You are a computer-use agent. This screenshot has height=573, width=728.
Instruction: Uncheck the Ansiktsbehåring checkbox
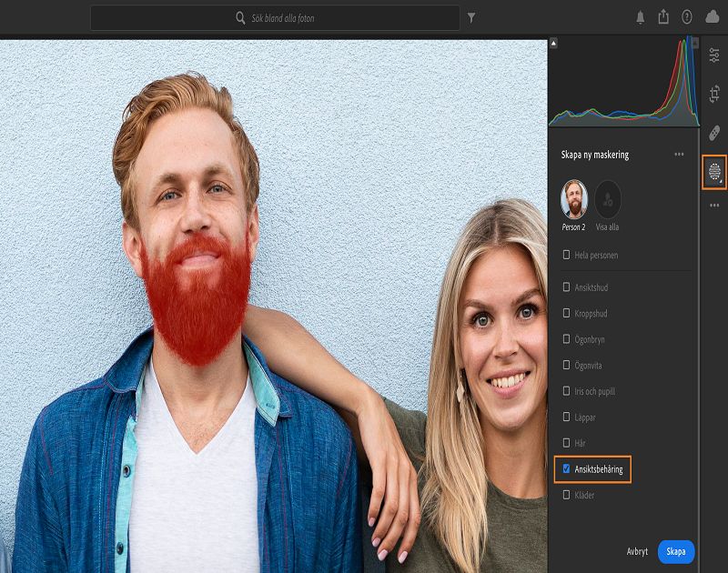[566, 469]
